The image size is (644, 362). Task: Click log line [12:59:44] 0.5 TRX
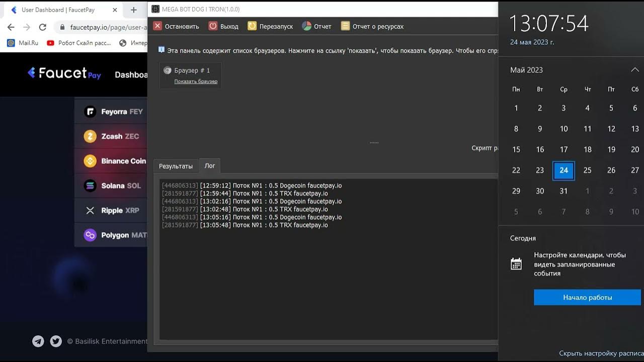click(245, 194)
